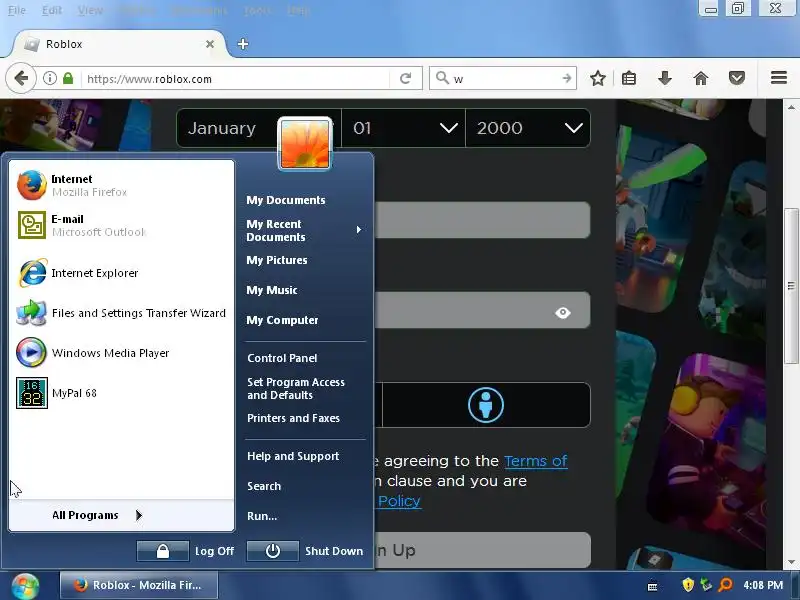The width and height of the screenshot is (800, 600).
Task: Click the Start orb on taskbar
Action: [x=26, y=586]
